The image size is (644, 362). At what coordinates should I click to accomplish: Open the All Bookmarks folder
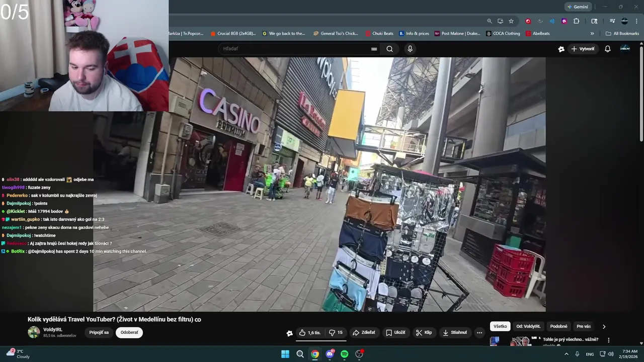coord(622,34)
